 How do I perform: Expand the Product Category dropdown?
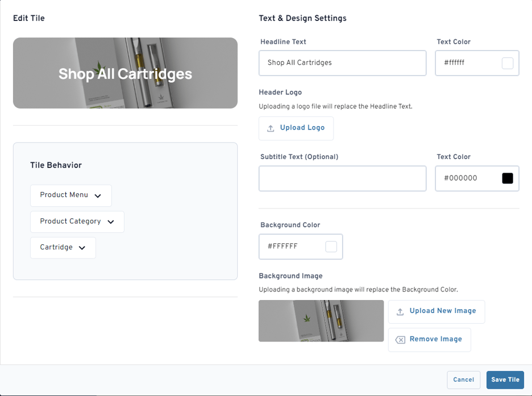click(77, 222)
